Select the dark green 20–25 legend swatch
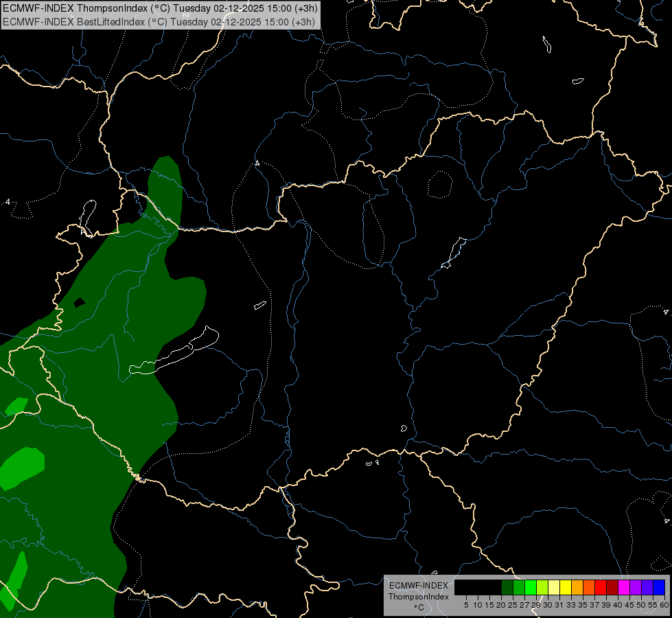 (507, 588)
